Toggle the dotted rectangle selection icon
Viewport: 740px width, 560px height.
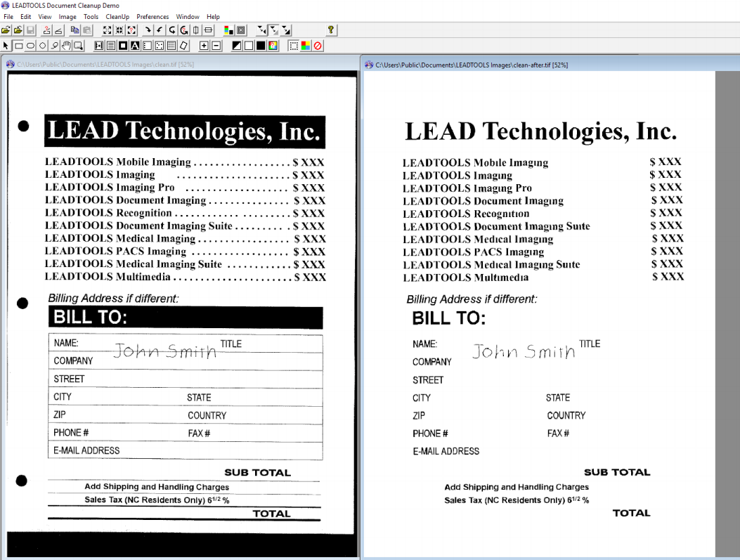294,46
